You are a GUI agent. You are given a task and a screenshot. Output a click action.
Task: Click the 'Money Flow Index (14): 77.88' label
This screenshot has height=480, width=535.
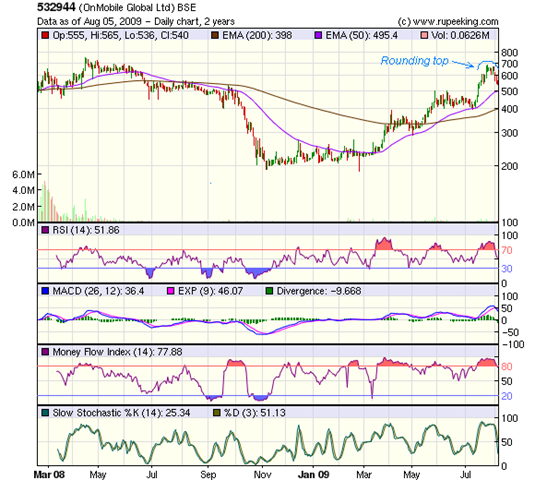(x=117, y=352)
